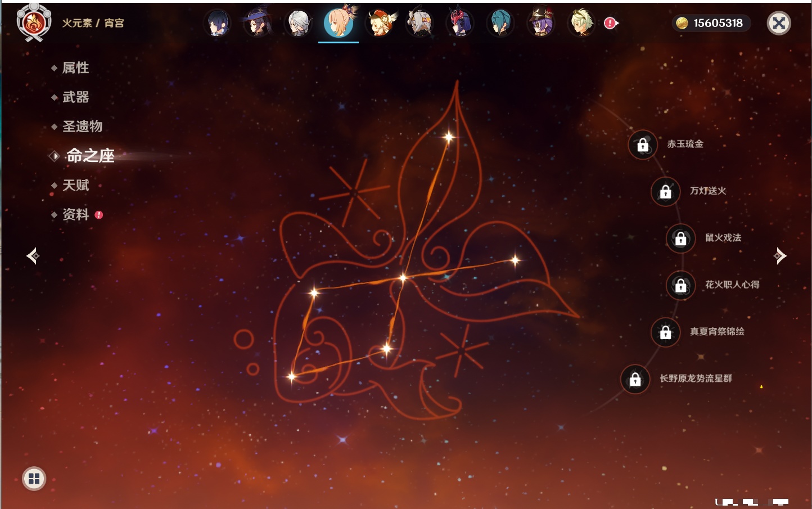This screenshot has width=812, height=509.
Task: Go to previous character with left arrow
Action: coord(33,256)
